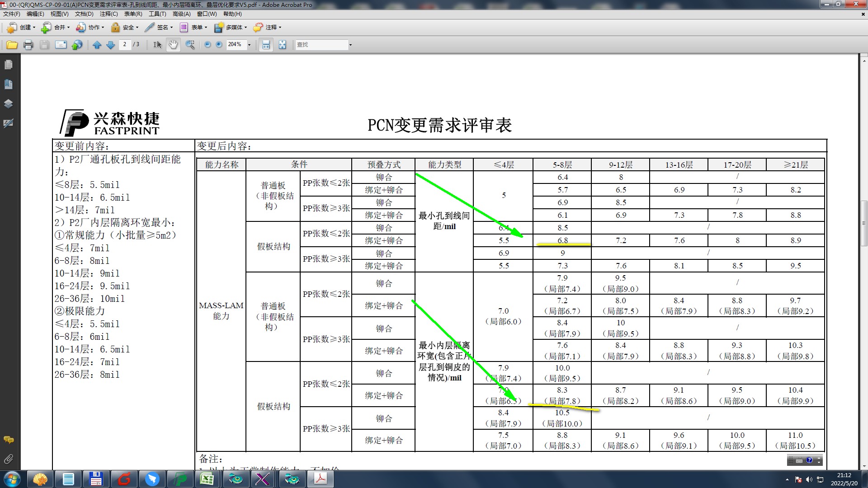This screenshot has width=868, height=488.
Task: Open the blue DingTalk taskbar icon
Action: (x=152, y=479)
